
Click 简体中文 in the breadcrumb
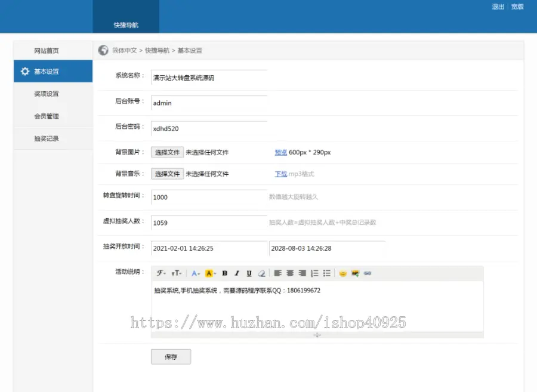(x=124, y=50)
